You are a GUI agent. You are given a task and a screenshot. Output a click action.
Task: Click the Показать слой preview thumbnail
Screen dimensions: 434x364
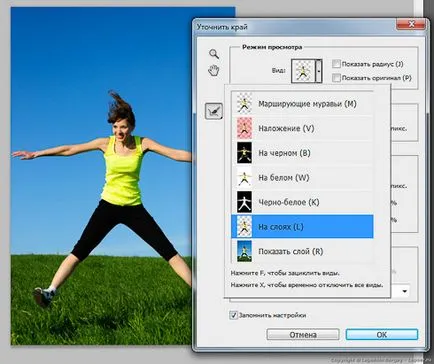click(x=244, y=251)
